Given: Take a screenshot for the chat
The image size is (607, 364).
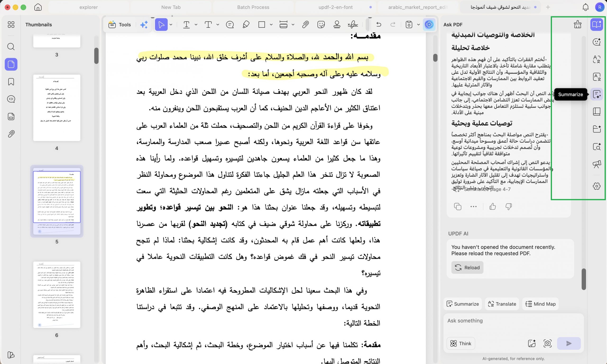Looking at the screenshot, I should pyautogui.click(x=547, y=343).
